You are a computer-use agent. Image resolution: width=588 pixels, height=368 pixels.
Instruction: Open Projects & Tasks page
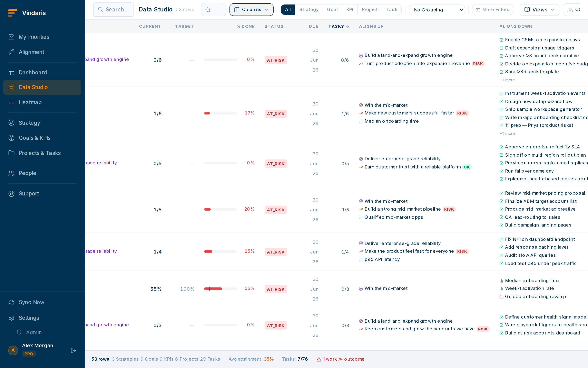[42, 153]
